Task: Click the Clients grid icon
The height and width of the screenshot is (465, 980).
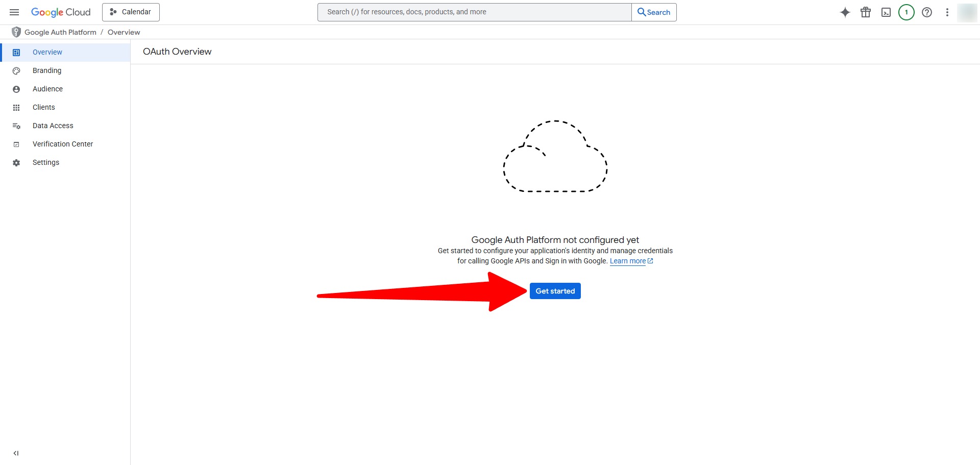Action: pyautogui.click(x=16, y=108)
